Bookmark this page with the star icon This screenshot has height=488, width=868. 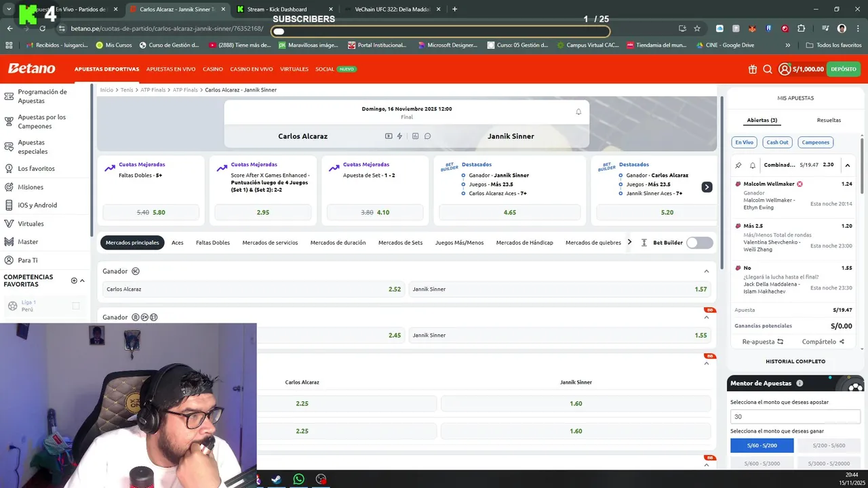point(697,28)
